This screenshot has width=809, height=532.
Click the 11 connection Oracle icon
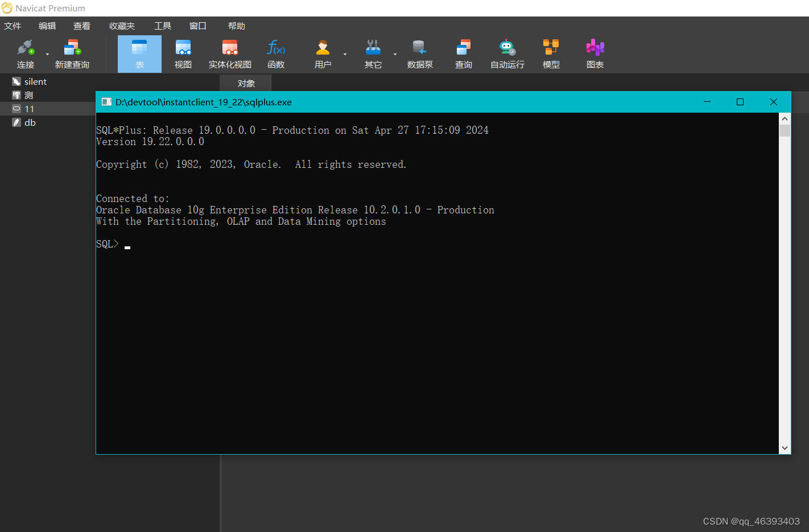[x=16, y=109]
